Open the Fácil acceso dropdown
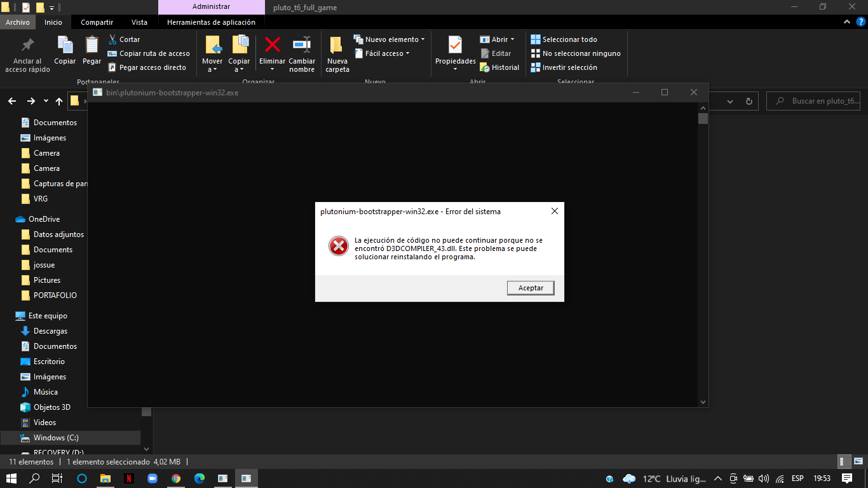 pos(382,53)
